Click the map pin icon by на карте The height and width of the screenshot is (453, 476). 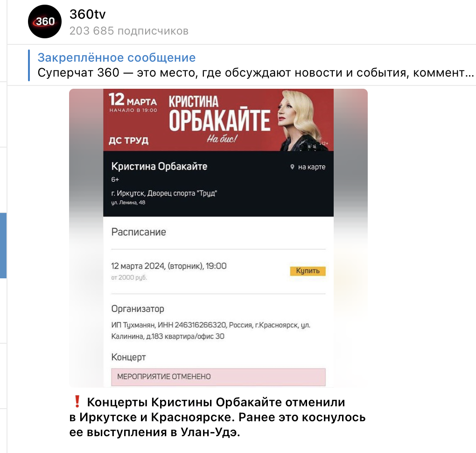[292, 167]
